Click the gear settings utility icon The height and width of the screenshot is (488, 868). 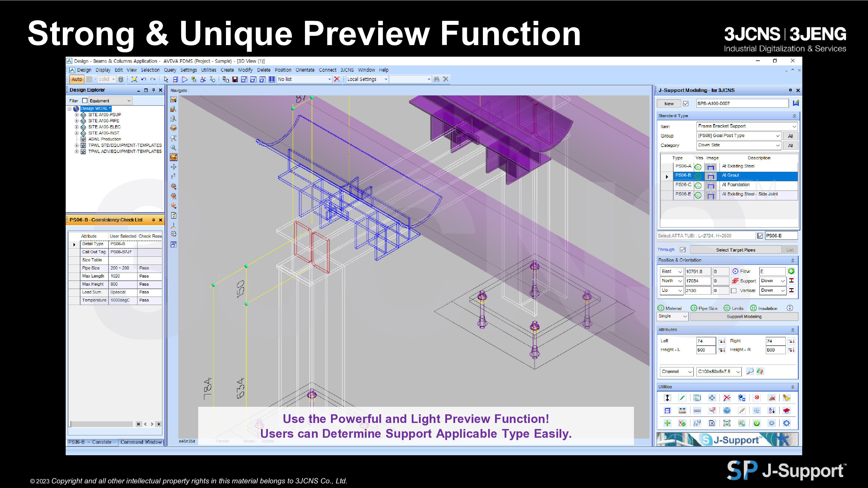click(x=772, y=423)
